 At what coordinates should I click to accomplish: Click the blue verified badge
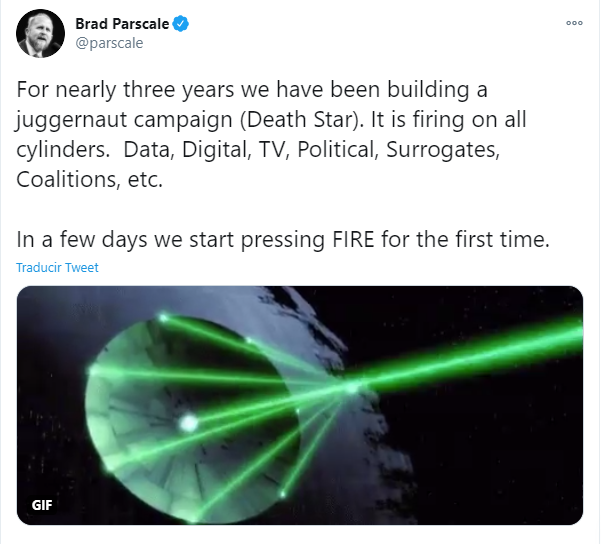coord(180,23)
